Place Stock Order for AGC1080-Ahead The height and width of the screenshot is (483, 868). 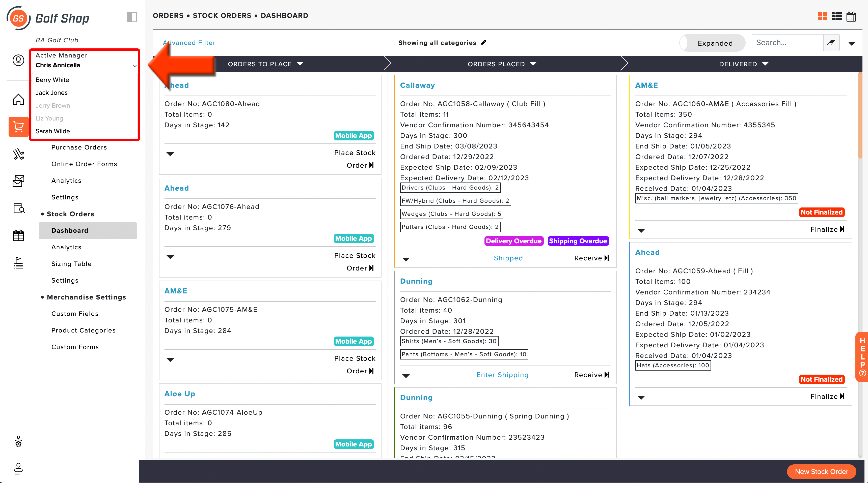(x=355, y=159)
